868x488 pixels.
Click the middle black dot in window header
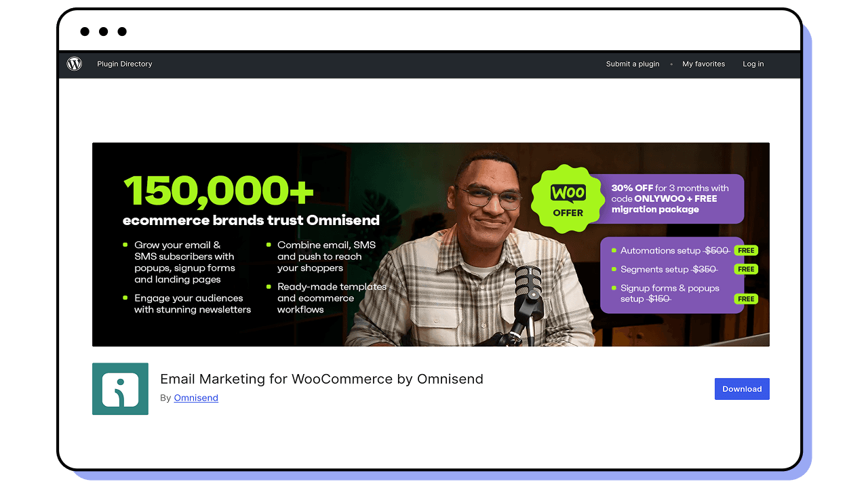point(103,31)
